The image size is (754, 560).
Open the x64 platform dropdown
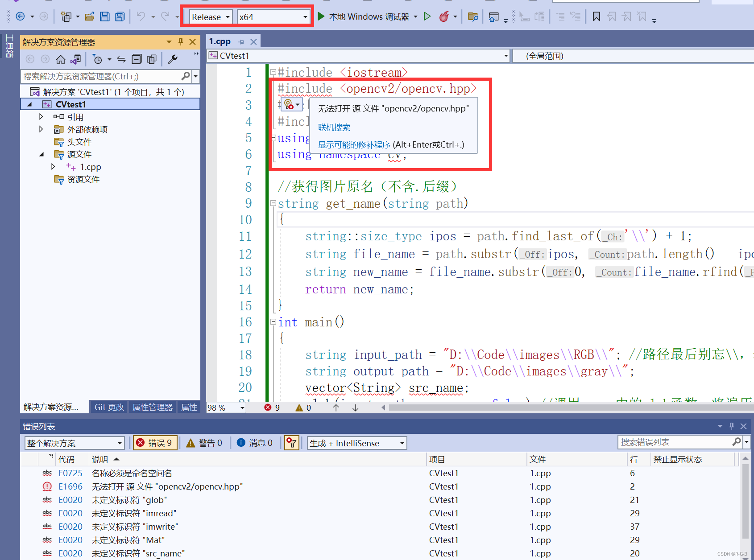(x=273, y=16)
